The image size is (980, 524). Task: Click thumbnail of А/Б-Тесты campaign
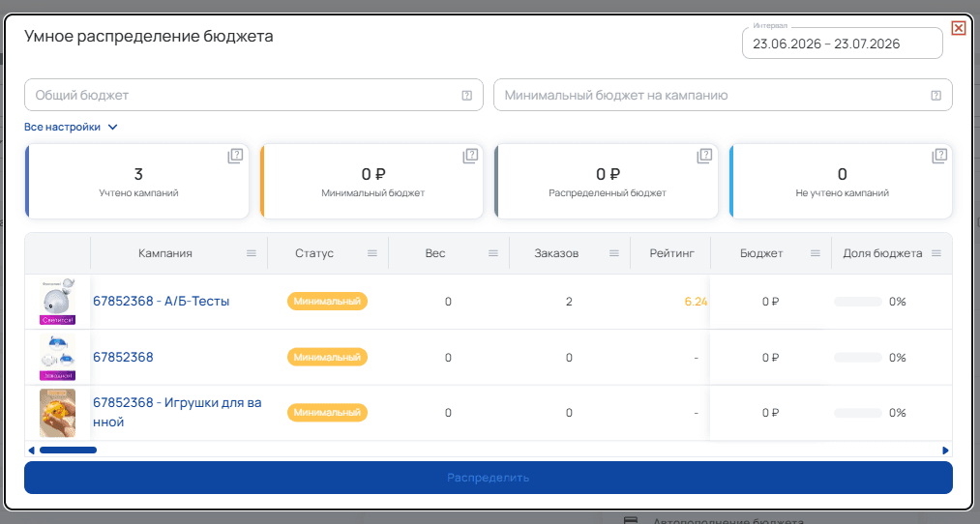pos(57,302)
